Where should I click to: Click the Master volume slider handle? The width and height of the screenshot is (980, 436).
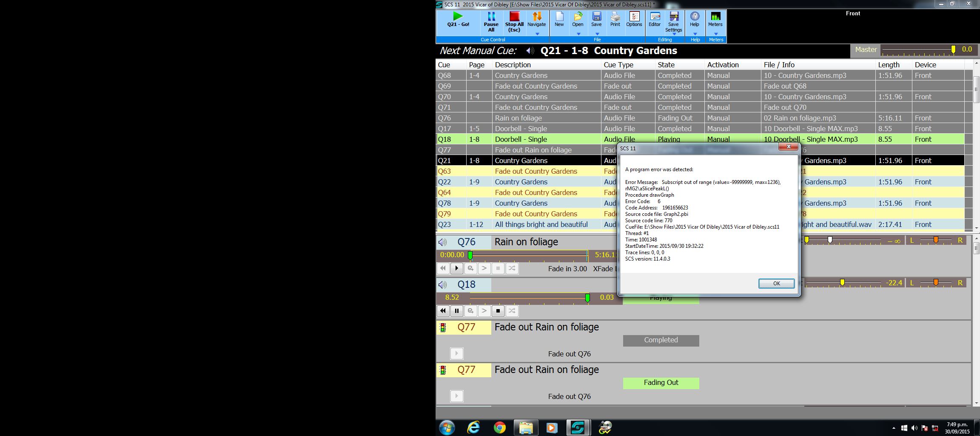point(953,50)
